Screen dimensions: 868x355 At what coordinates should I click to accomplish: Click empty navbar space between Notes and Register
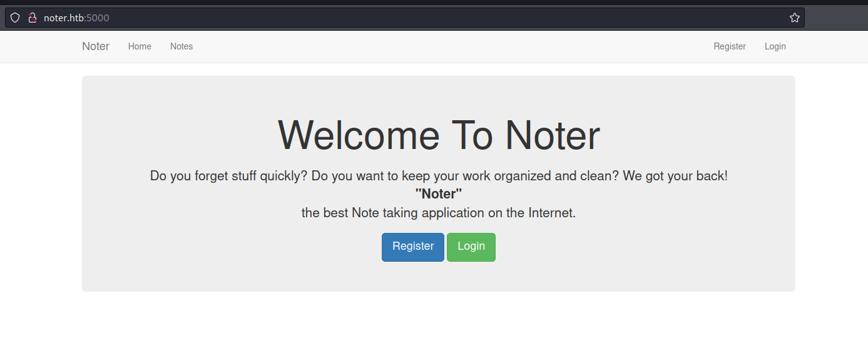click(451, 46)
